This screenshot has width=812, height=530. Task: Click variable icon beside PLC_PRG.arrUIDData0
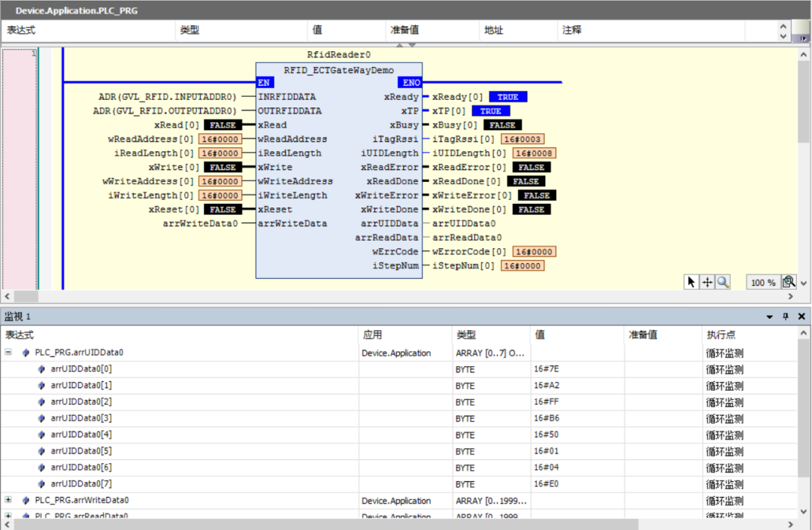coord(26,353)
